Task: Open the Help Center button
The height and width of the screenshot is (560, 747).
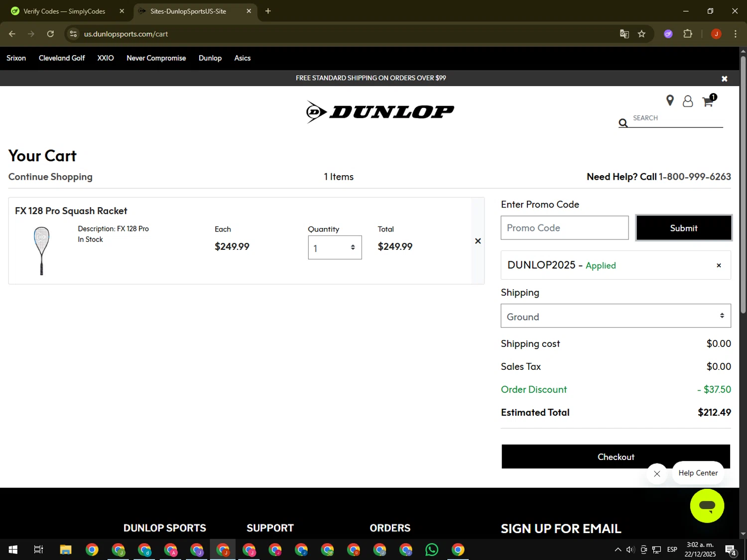Action: coord(698,473)
